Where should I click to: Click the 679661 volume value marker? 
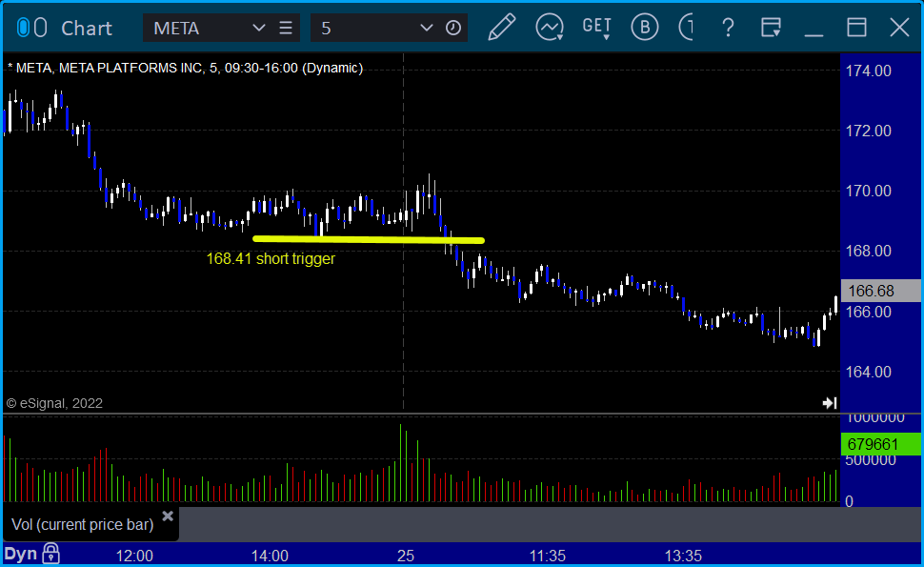point(880,444)
